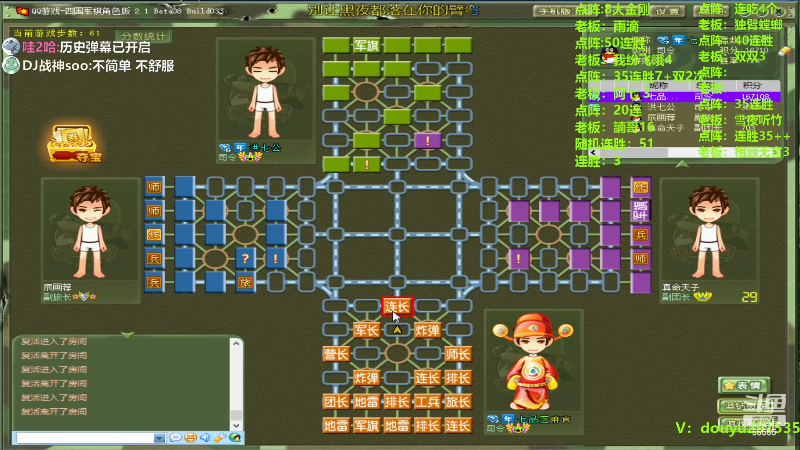Select 辰画荐 row in player list
800x450 pixels.
(x=684, y=117)
